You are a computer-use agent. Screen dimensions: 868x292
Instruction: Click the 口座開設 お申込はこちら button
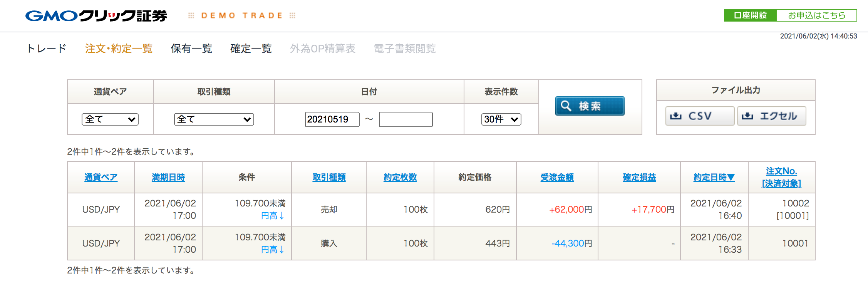tap(790, 15)
